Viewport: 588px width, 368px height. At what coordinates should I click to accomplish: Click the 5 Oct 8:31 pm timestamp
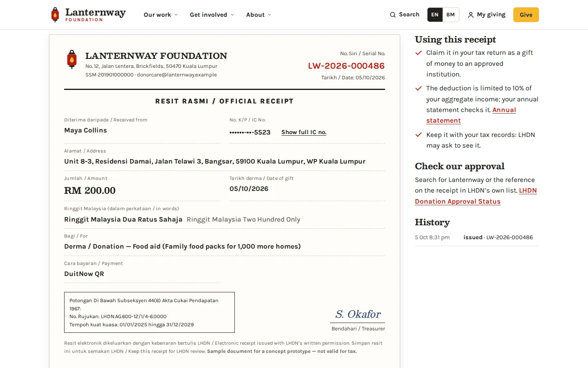point(432,238)
